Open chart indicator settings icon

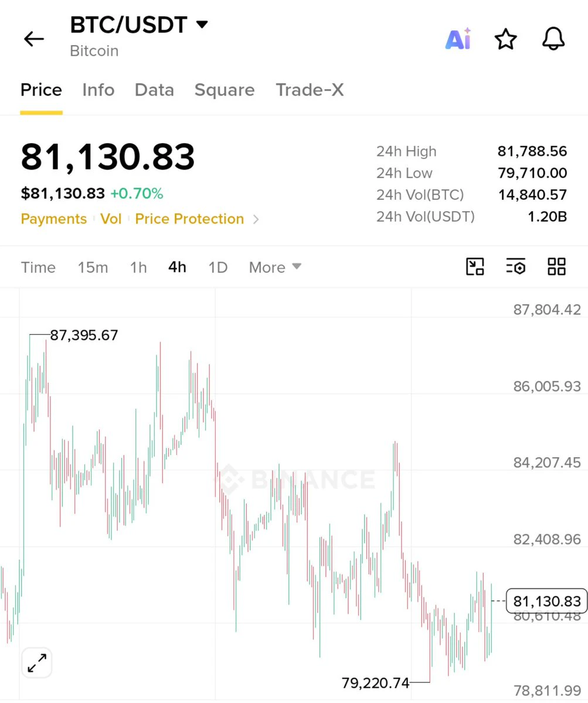[516, 267]
